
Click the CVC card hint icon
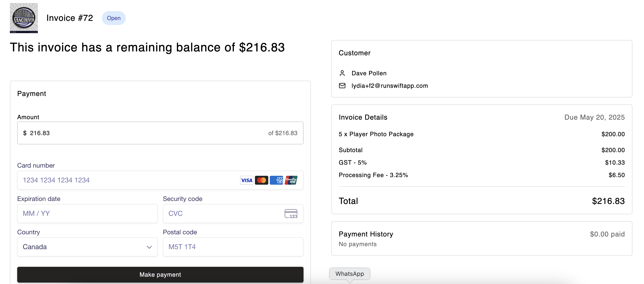[291, 214]
